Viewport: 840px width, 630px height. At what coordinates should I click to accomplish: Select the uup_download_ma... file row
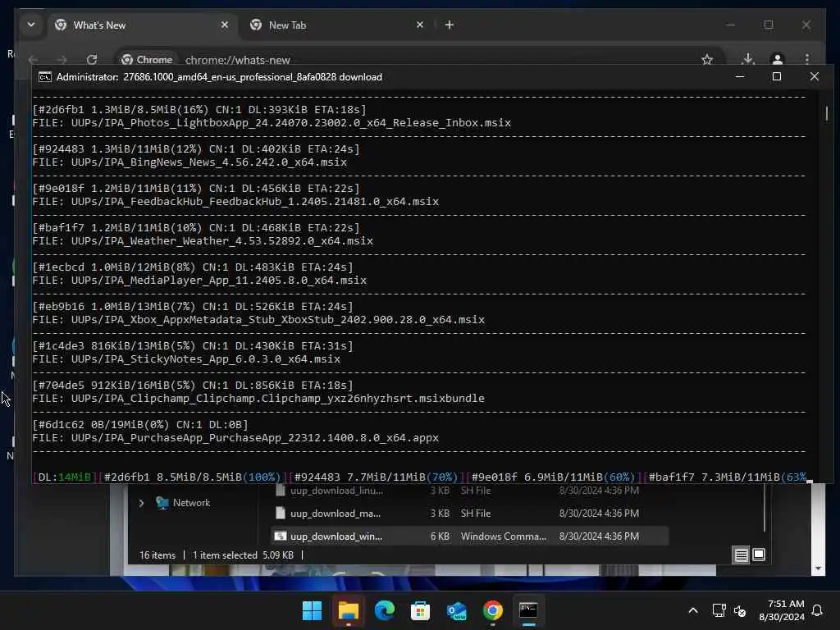click(470, 514)
